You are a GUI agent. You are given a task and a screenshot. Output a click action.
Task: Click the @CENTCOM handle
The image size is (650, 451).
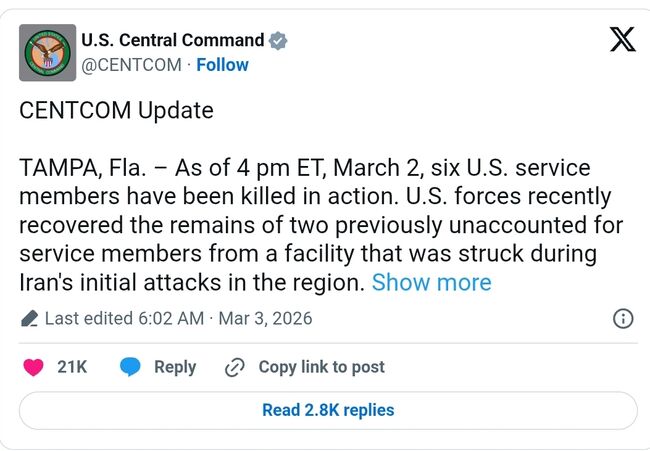131,65
